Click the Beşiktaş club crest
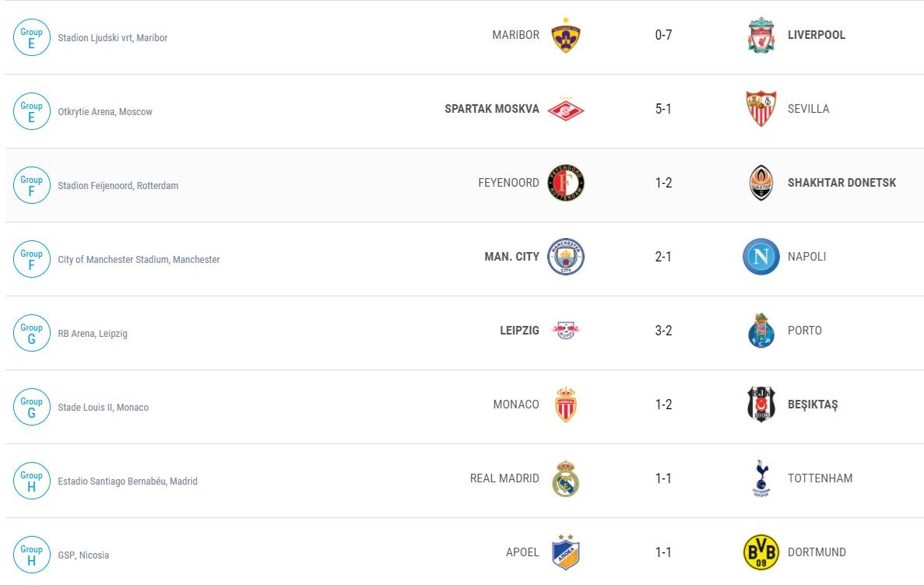 coord(761,405)
